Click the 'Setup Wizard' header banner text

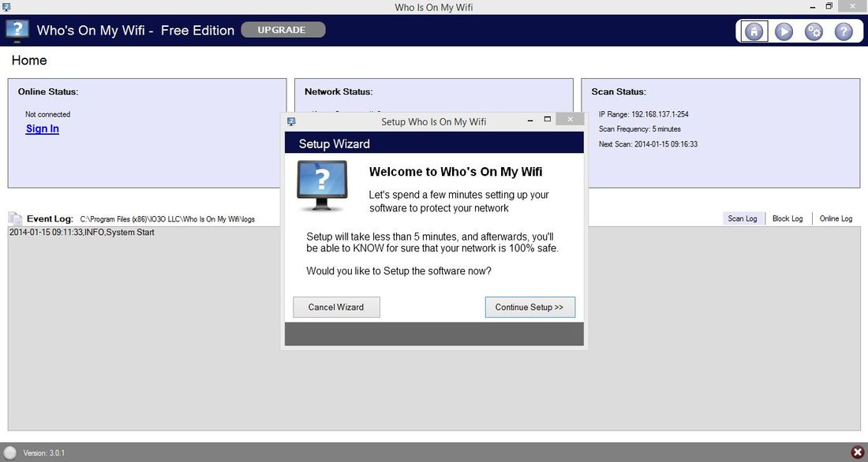335,143
